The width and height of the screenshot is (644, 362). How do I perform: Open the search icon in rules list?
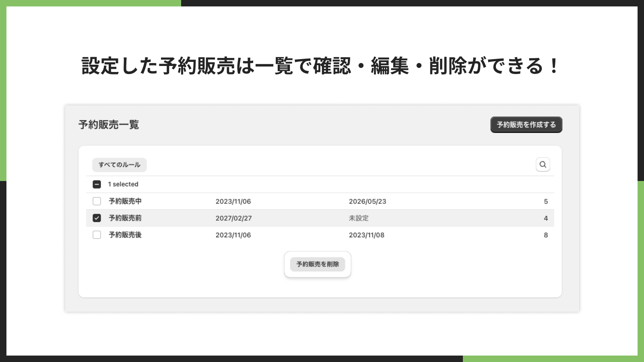pos(543,165)
